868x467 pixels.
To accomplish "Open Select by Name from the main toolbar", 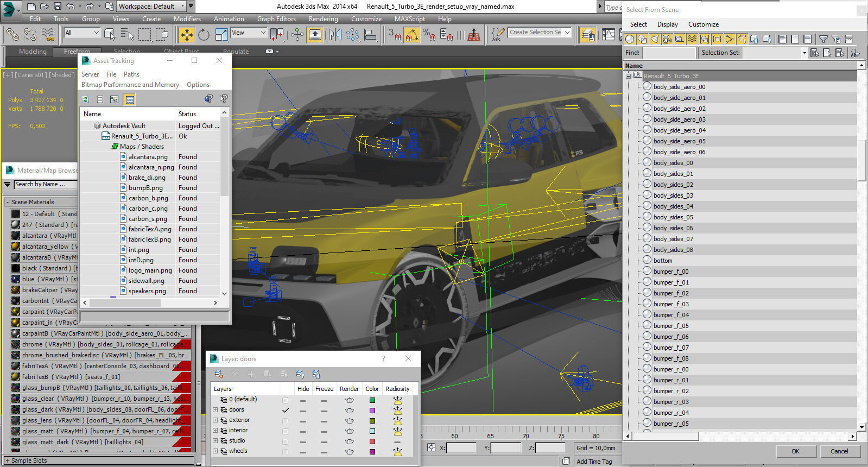I will (x=127, y=34).
